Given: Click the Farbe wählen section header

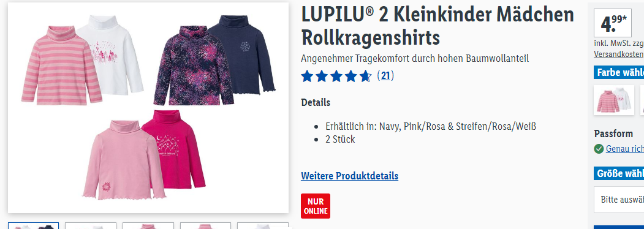Looking at the screenshot, I should 619,72.
